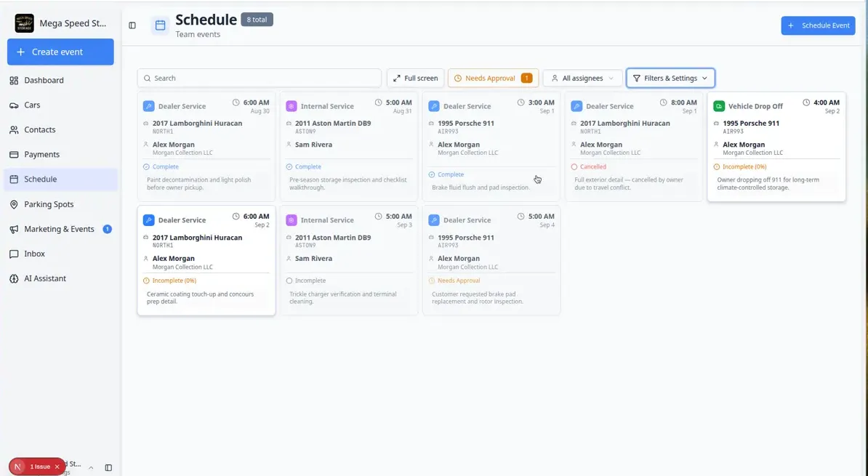Click Ceramic coating touch-up description text
The height and width of the screenshot is (476, 868).
click(201, 298)
